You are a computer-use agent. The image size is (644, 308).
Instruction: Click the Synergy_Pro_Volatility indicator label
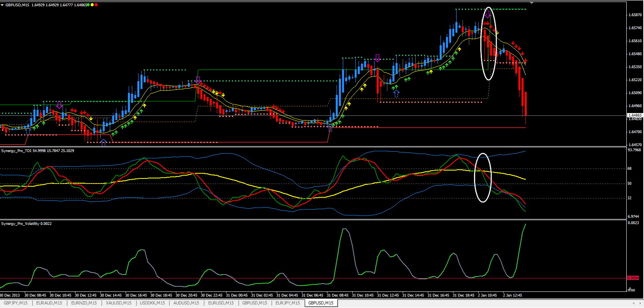[x=26, y=224]
